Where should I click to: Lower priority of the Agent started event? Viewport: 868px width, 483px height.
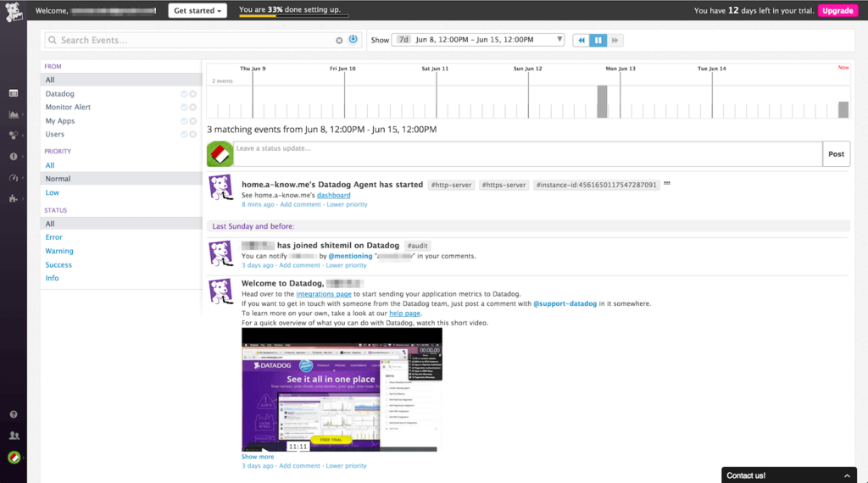(x=347, y=205)
